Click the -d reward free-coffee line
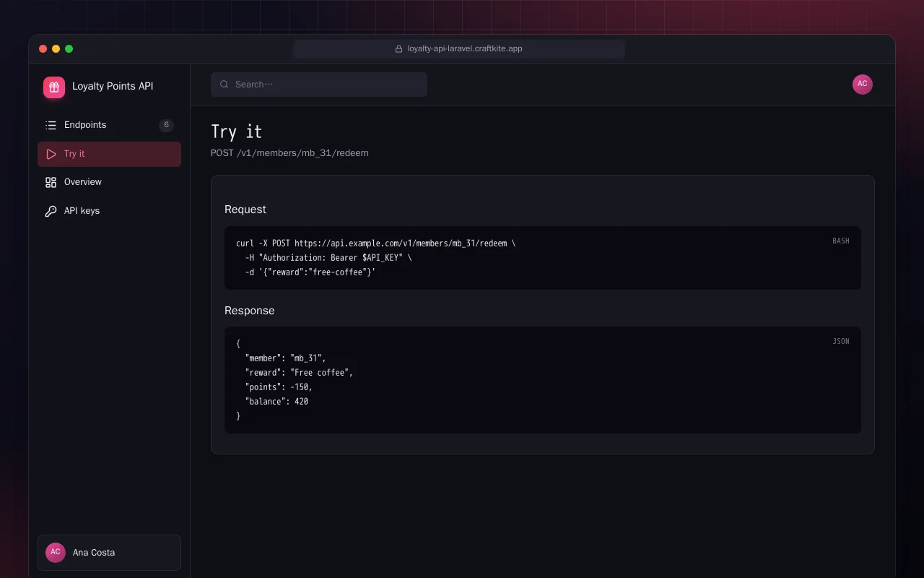924x578 pixels. (x=310, y=272)
